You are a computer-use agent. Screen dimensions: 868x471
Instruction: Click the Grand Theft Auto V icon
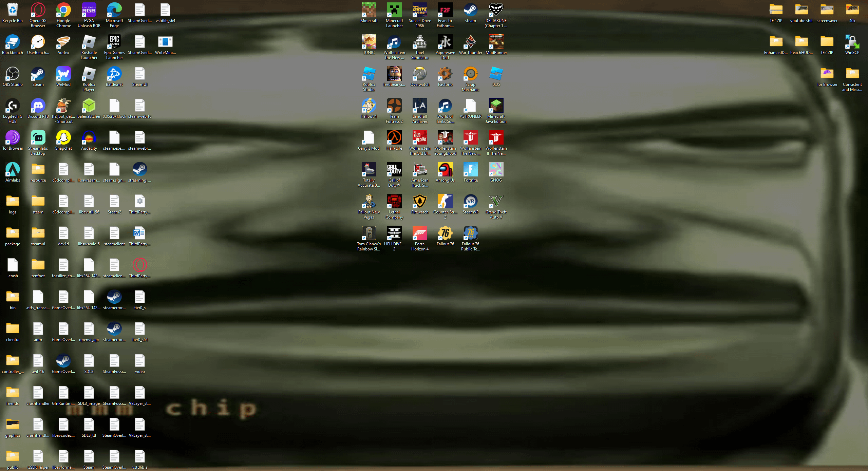pos(496,202)
